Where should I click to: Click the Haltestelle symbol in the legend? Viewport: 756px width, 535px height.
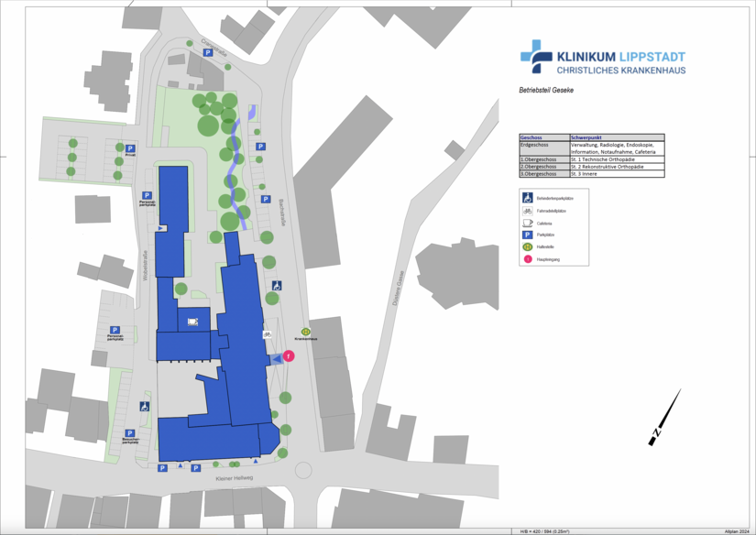528,247
